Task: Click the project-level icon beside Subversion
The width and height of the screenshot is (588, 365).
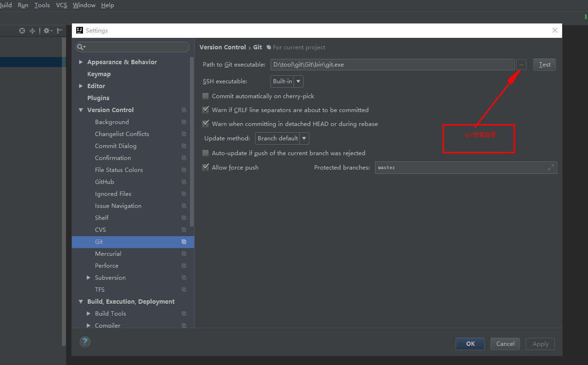Action: 184,278
